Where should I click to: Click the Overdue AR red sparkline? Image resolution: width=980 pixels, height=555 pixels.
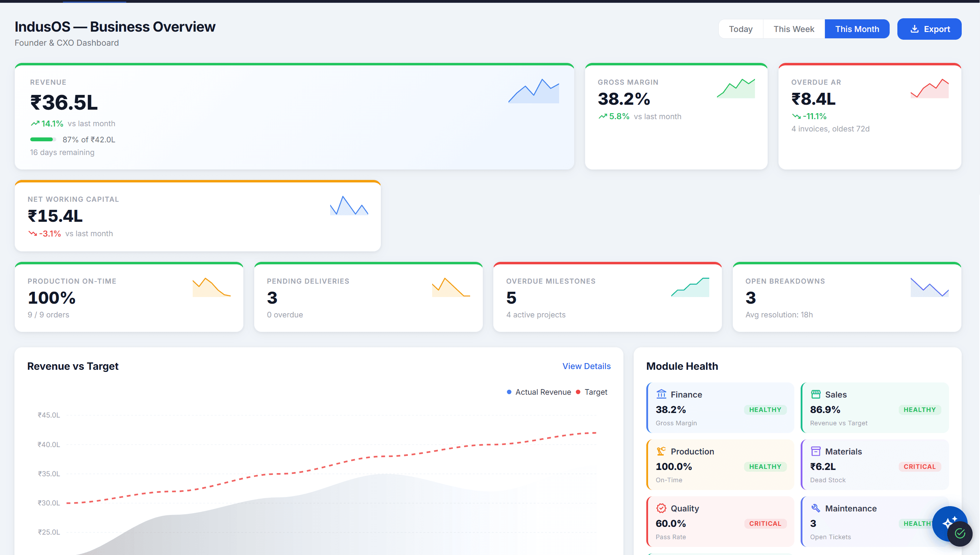[930, 88]
